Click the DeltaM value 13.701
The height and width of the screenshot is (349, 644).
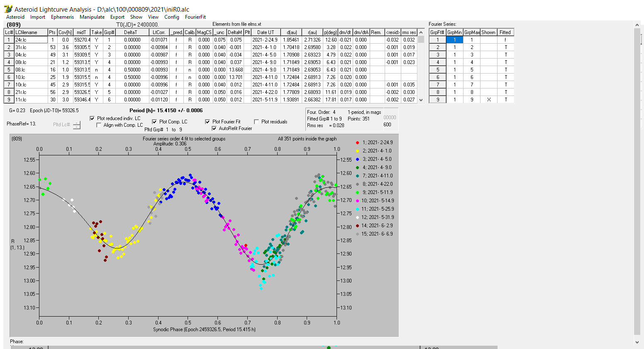(x=235, y=77)
